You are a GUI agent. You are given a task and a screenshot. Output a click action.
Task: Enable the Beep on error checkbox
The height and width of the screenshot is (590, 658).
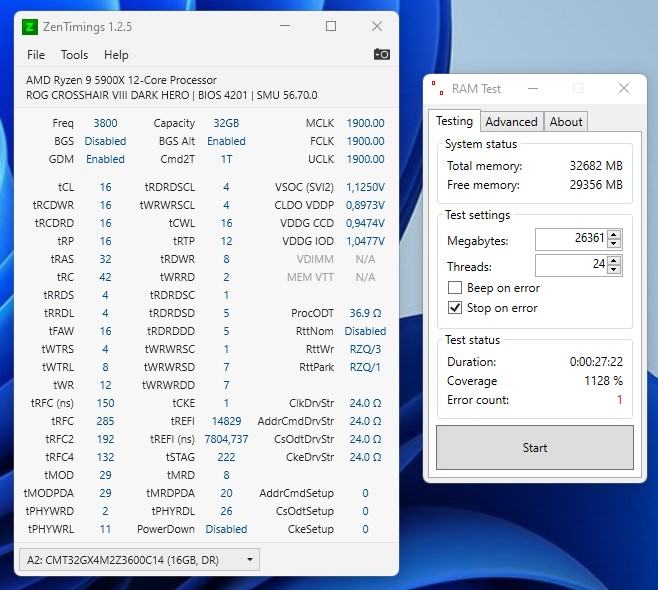tap(455, 288)
